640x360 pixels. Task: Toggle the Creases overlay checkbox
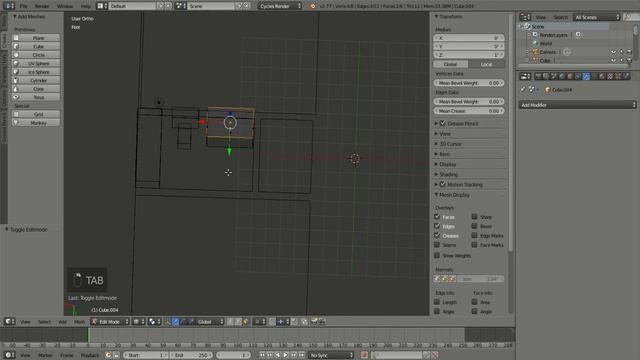[x=437, y=236]
